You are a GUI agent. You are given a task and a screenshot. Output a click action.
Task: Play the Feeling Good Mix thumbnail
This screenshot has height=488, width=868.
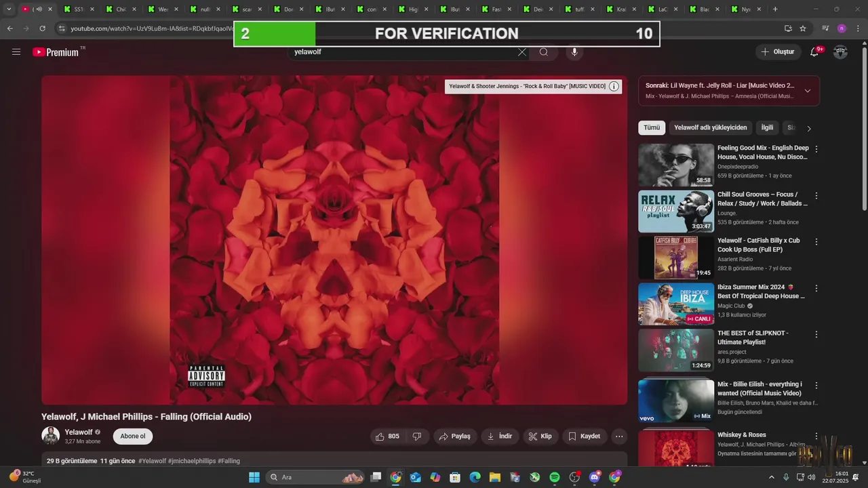[676, 165]
